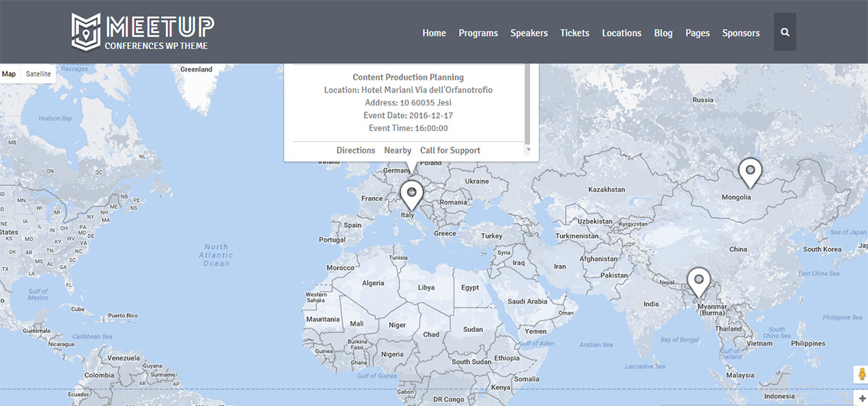The height and width of the screenshot is (406, 868).
Task: Click the Hudson Bay label
Action: point(55,118)
